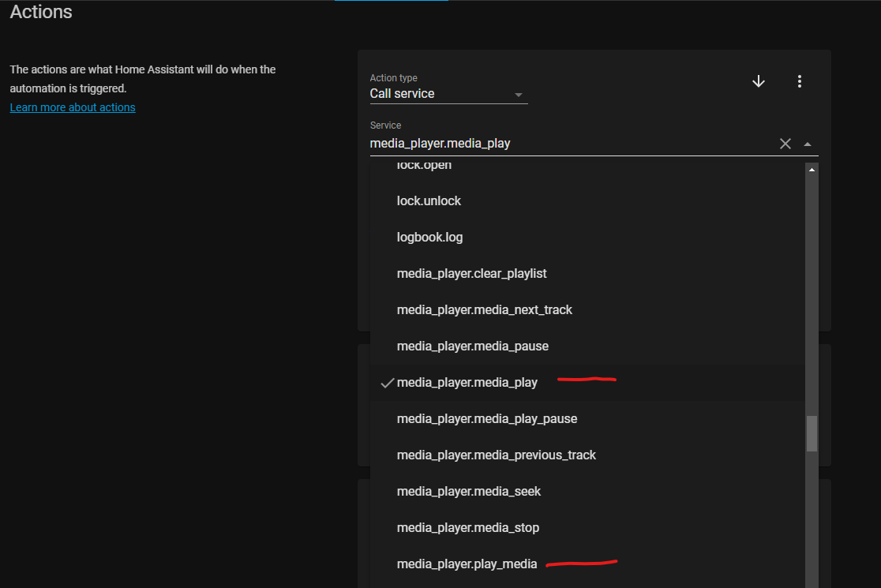Screen dimensions: 881x588
Task: Select media_player.media_next_track from the list
Action: (484, 309)
